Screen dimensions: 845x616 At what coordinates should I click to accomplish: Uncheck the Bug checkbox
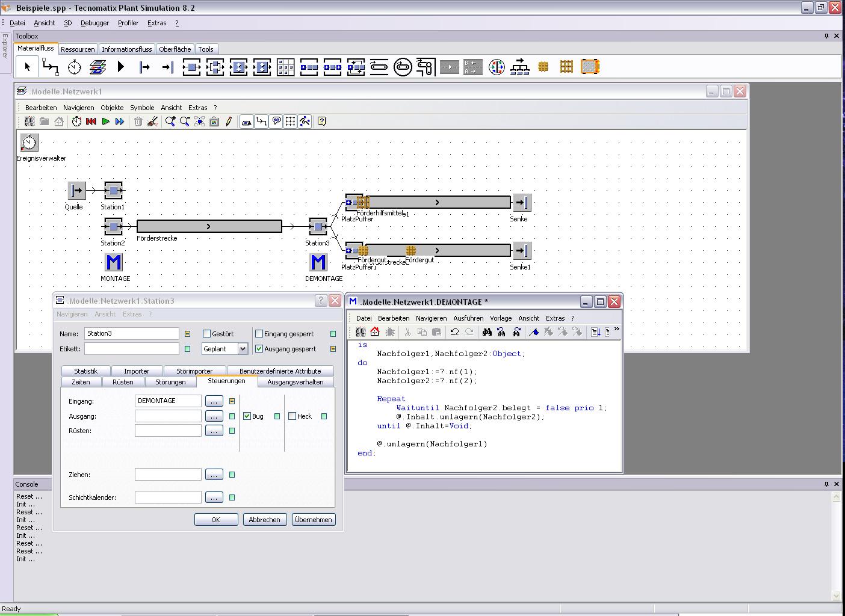pos(247,416)
